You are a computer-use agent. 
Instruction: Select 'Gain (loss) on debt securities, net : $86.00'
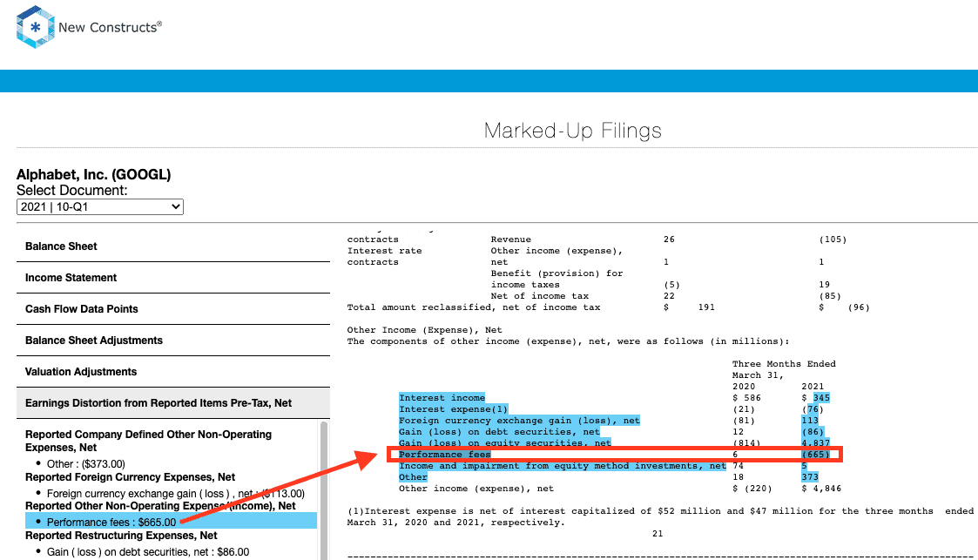pos(148,552)
